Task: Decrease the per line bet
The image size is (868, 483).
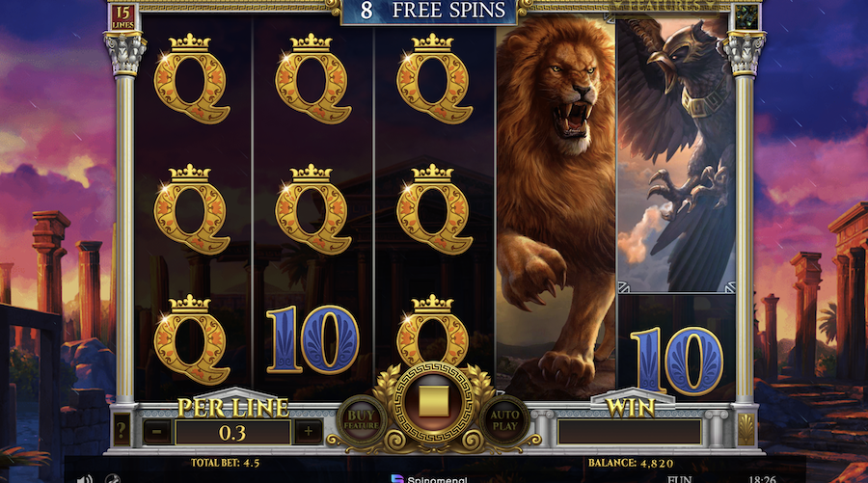Action: tap(157, 432)
